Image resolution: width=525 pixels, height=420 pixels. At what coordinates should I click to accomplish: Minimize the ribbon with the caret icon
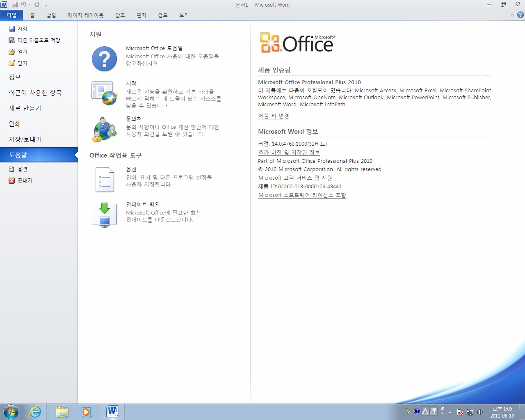511,15
